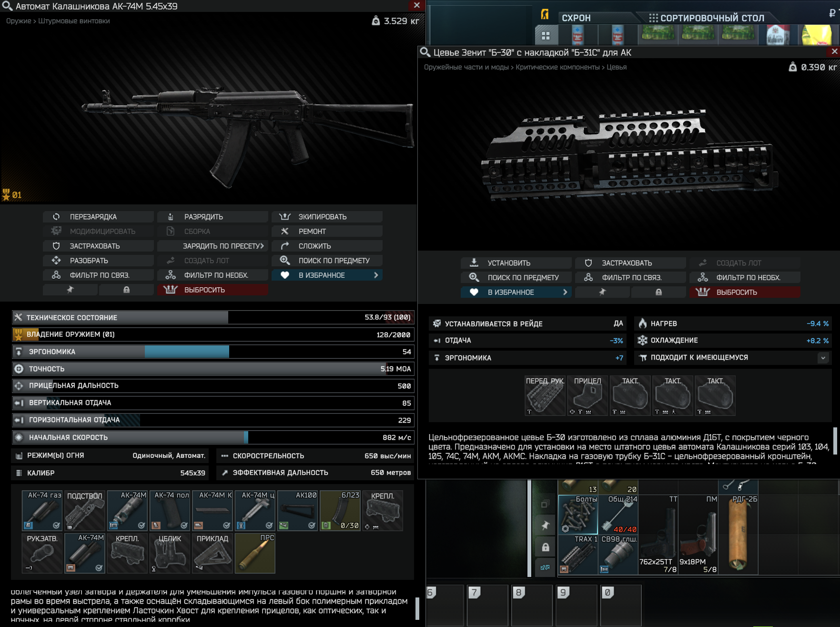Click the pin icon beside the stash grid

click(x=545, y=525)
